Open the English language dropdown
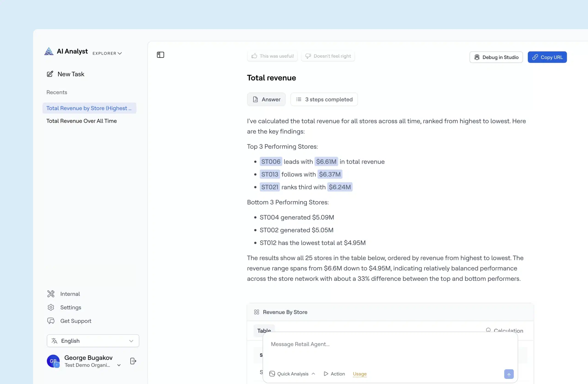Viewport: 588px width, 384px height. coord(93,341)
